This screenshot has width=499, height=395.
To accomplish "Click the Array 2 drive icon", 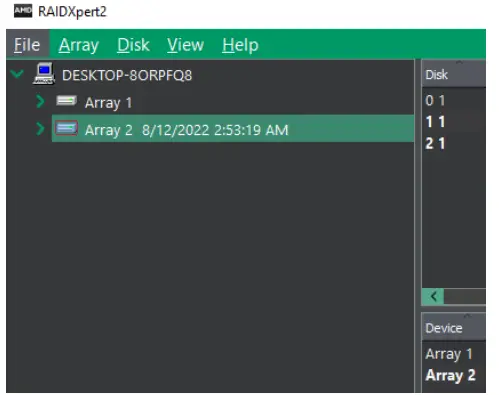I will click(x=66, y=128).
